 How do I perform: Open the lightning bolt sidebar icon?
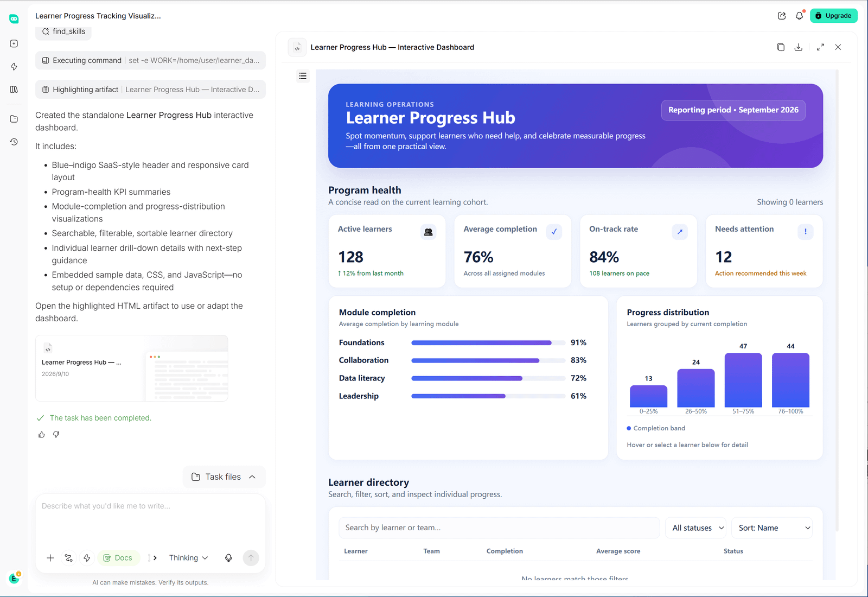tap(14, 66)
